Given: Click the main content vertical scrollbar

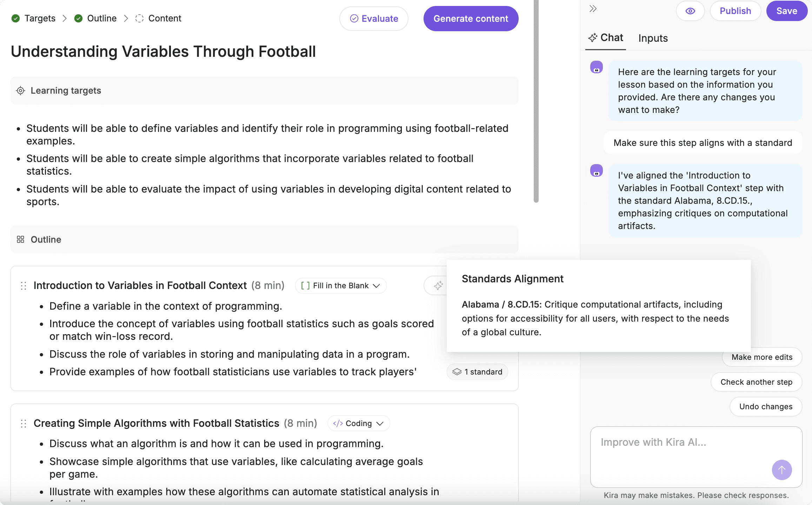Looking at the screenshot, I should click(x=536, y=102).
